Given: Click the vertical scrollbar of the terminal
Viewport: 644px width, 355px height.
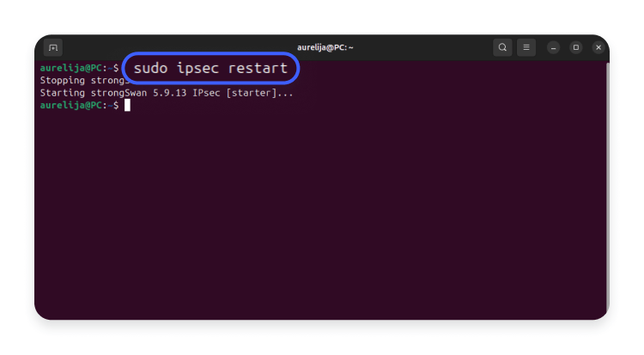Looking at the screenshot, I should tap(607, 187).
